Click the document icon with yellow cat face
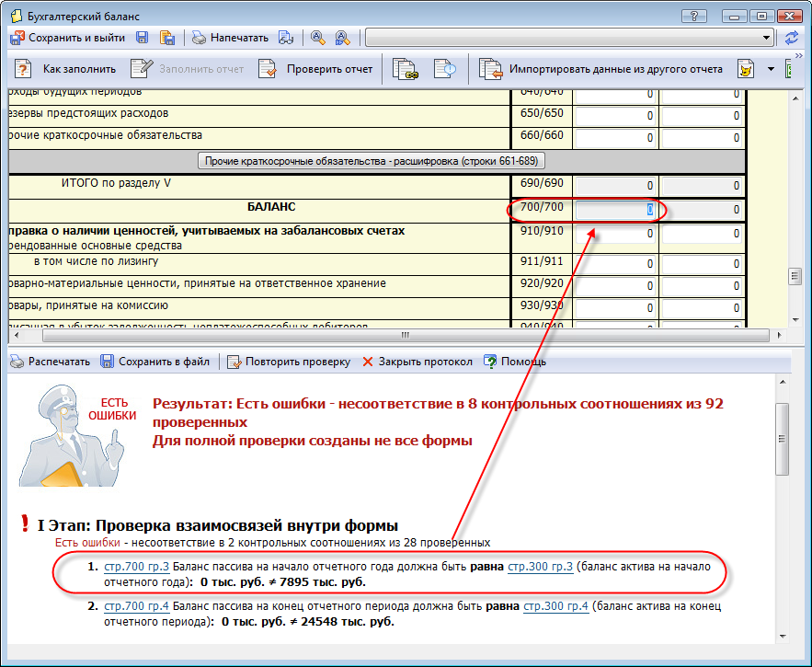 pos(745,69)
